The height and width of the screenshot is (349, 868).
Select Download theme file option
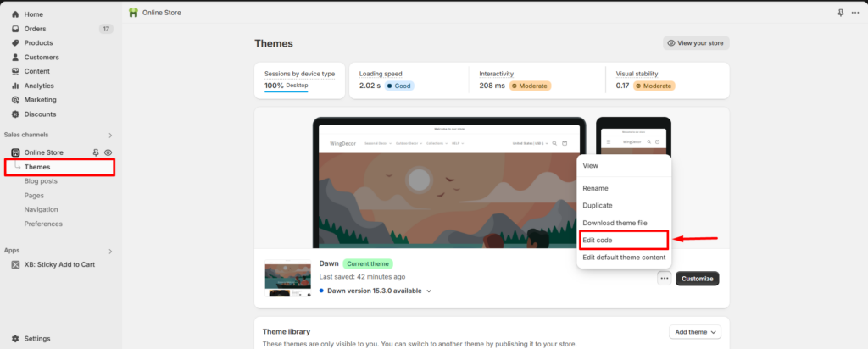pyautogui.click(x=615, y=223)
